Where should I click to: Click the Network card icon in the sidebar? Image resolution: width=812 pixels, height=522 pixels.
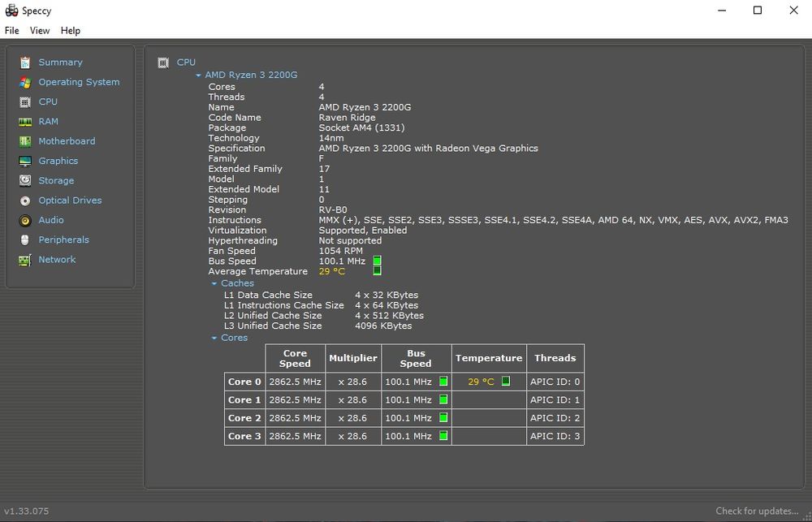coord(25,260)
